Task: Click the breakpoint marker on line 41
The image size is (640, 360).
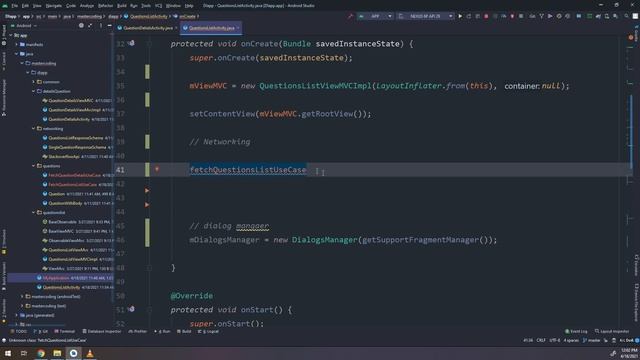Action: click(x=157, y=169)
